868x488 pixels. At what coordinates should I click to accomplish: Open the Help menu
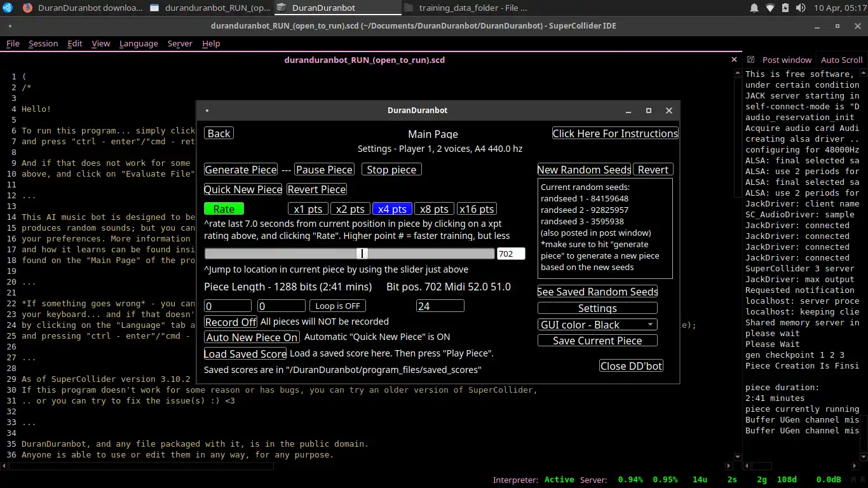coord(211,43)
